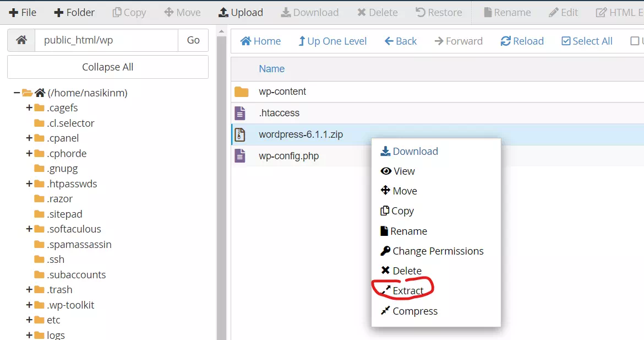Navigate Back in file browser
Image resolution: width=644 pixels, height=340 pixels.
click(x=401, y=41)
